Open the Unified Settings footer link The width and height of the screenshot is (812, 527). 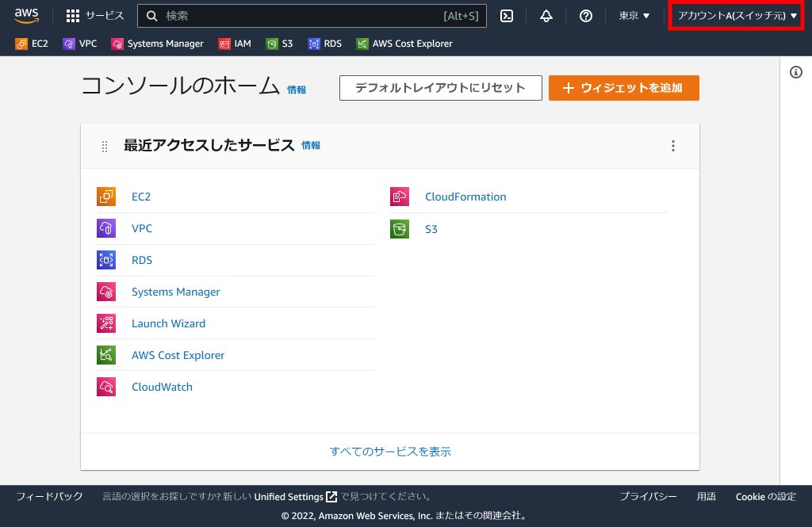click(x=295, y=497)
